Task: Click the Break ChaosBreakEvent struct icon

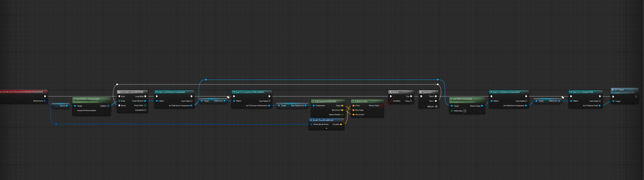Action: pyautogui.click(x=311, y=120)
